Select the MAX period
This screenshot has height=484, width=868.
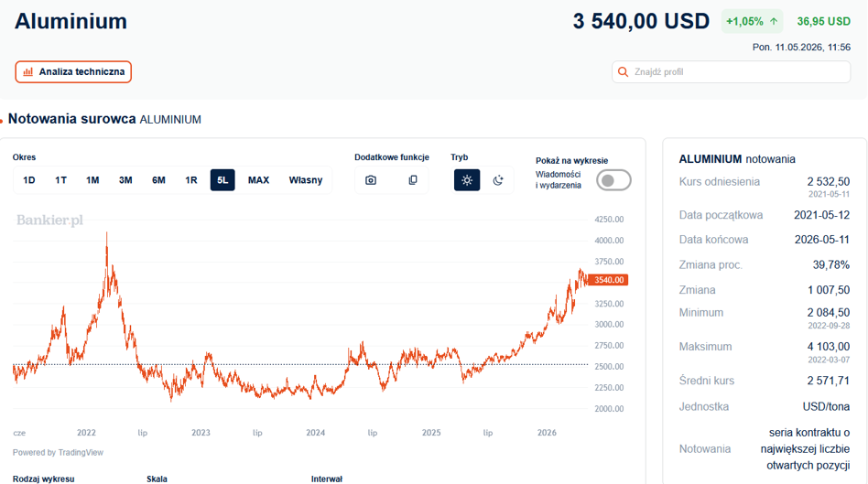(x=258, y=180)
